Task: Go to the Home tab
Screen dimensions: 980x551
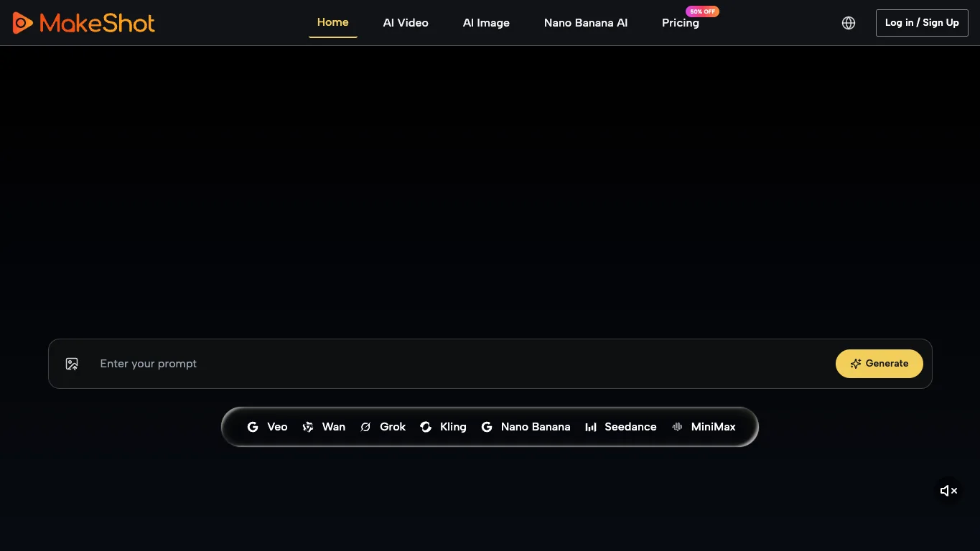Action: [333, 22]
